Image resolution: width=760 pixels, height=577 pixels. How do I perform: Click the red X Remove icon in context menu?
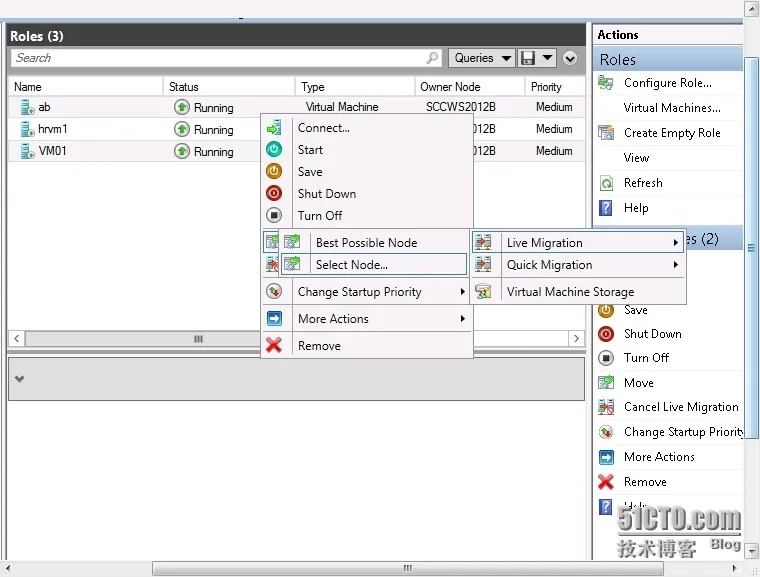[x=274, y=345]
